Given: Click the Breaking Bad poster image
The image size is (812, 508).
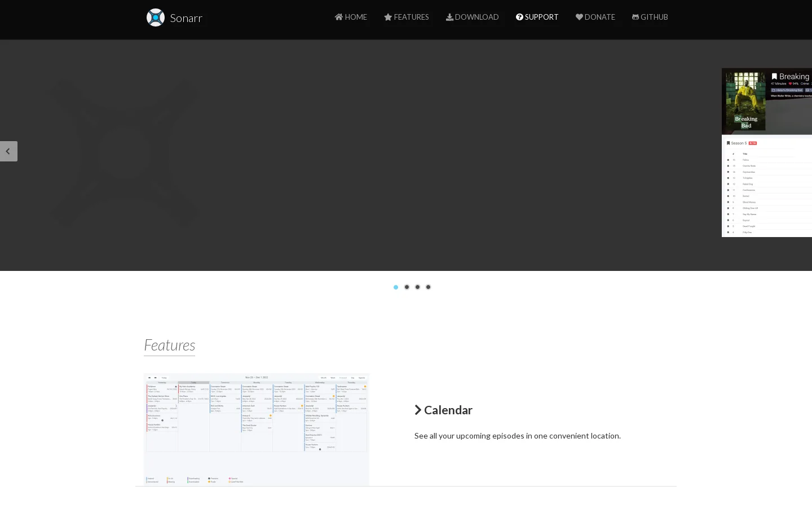Looking at the screenshot, I should 745,101.
